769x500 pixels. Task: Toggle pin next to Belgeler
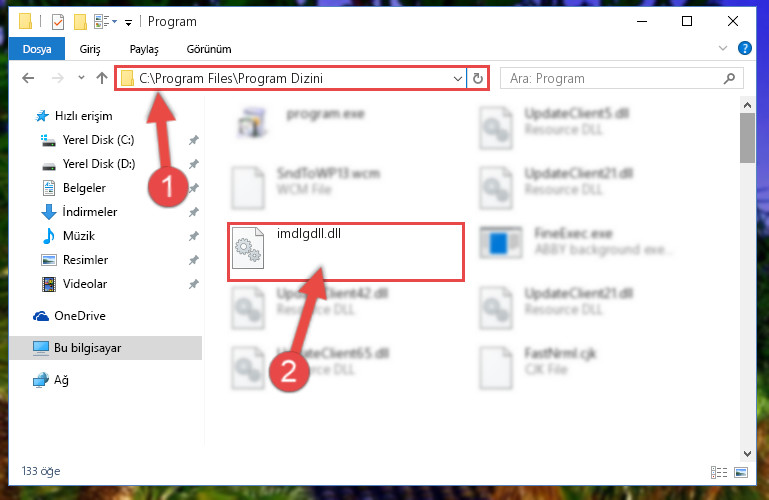click(x=194, y=188)
